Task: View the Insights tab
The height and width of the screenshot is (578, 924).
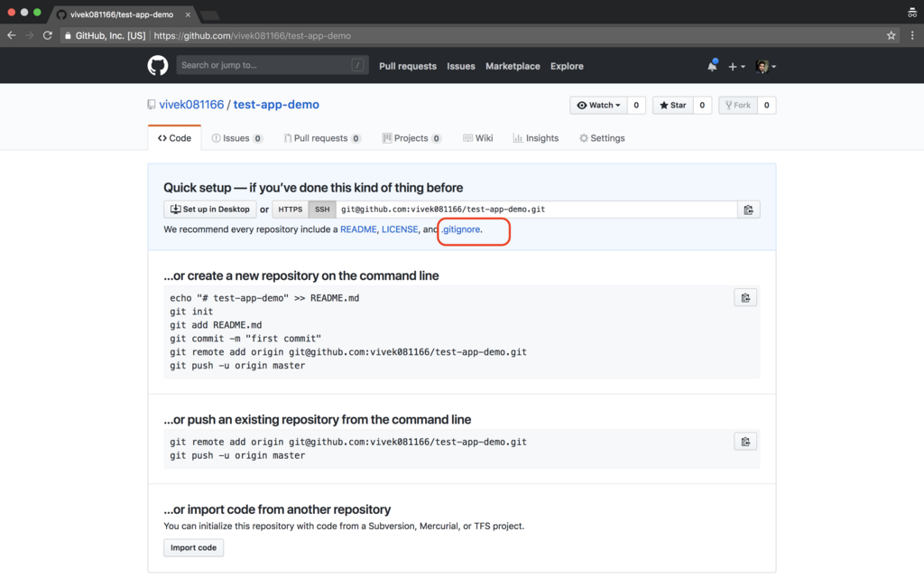Action: (536, 138)
